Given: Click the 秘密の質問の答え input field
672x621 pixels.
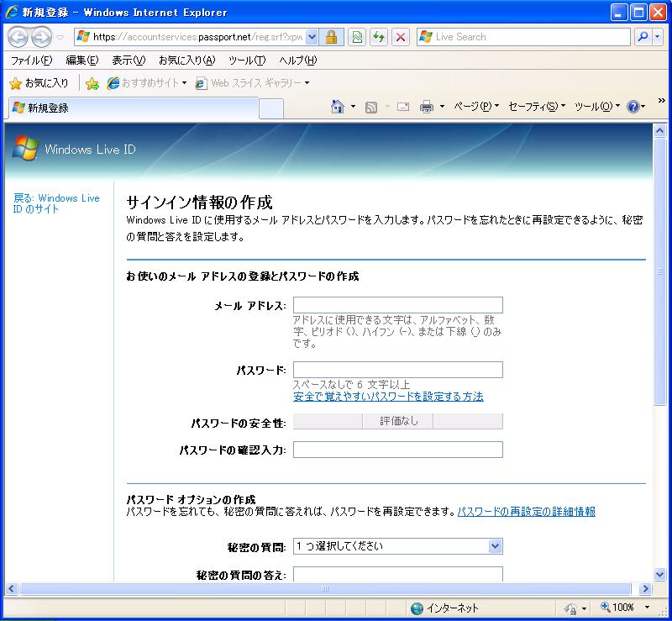Looking at the screenshot, I should click(397, 574).
